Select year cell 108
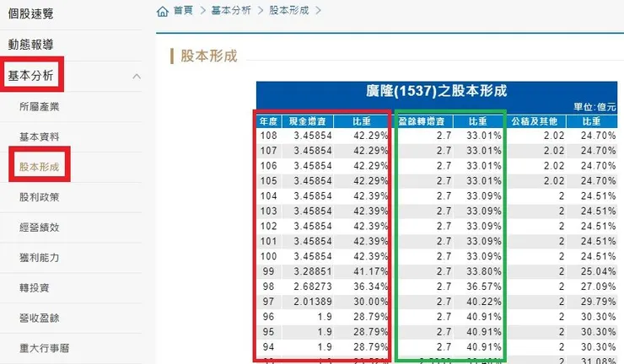The height and width of the screenshot is (364, 624). [269, 136]
